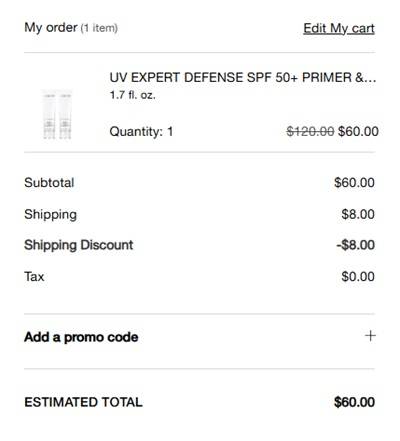Select the 1.7 fl. oz. size text

tap(133, 95)
